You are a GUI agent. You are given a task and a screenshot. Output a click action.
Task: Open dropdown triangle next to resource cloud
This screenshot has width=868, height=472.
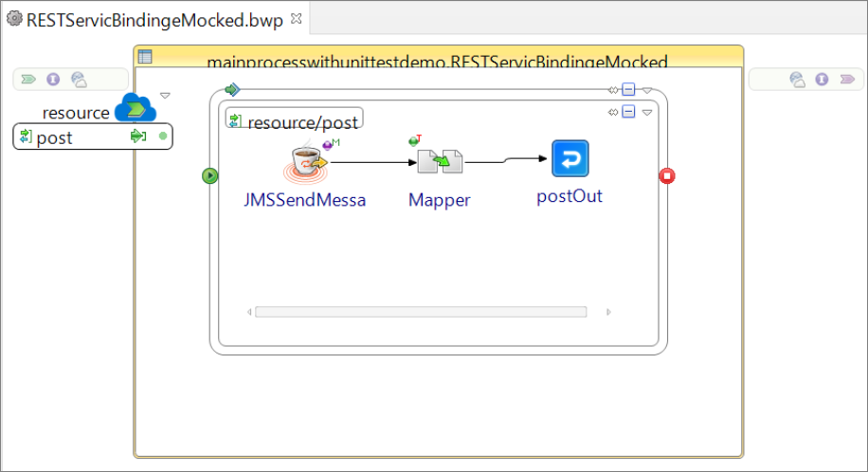(x=165, y=96)
